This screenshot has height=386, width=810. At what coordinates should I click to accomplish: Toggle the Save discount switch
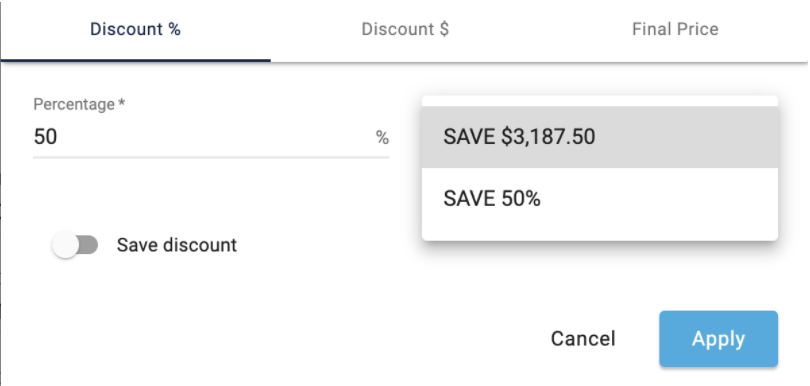point(75,245)
